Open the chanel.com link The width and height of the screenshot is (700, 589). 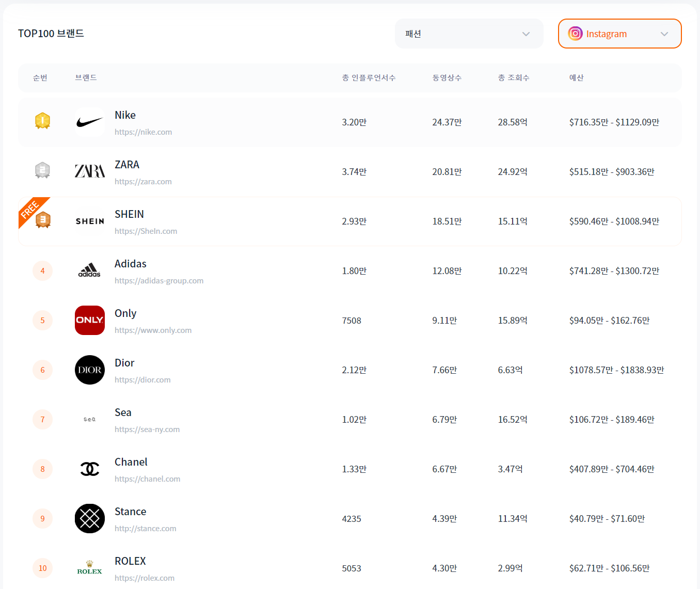click(147, 479)
